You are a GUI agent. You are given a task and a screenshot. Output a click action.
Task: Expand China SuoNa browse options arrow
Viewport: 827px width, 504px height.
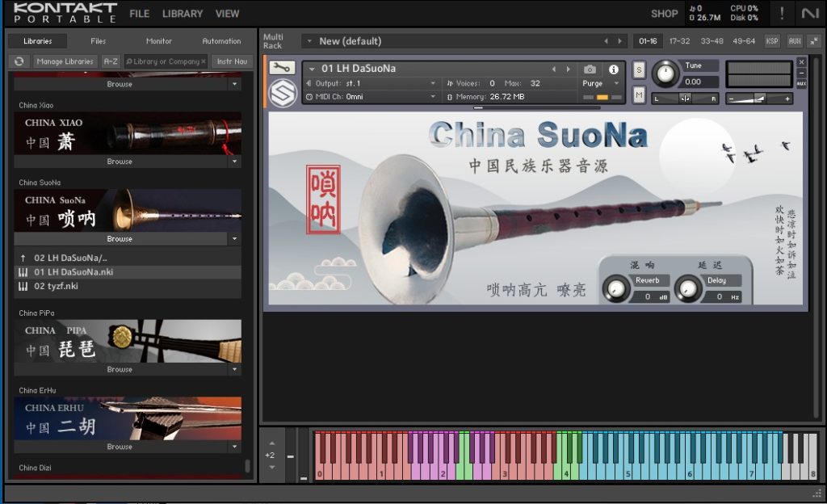coord(235,239)
